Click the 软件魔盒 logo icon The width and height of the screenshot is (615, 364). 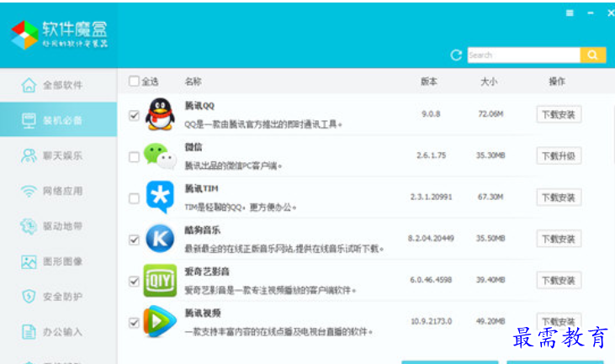(24, 34)
